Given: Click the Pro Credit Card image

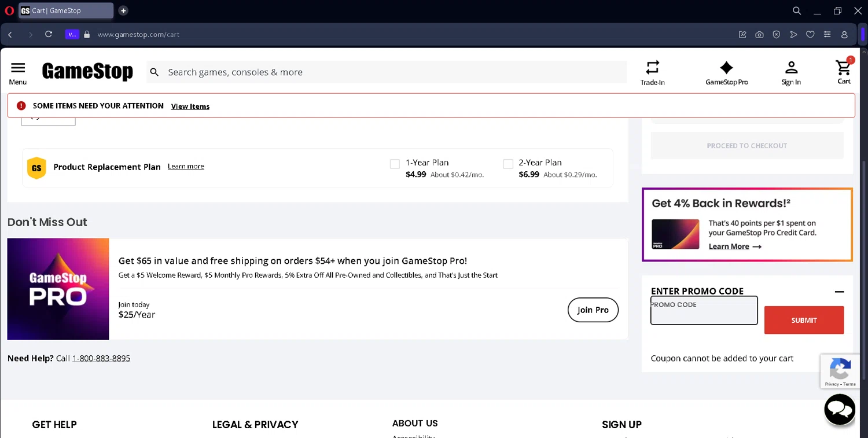Looking at the screenshot, I should click(x=675, y=234).
